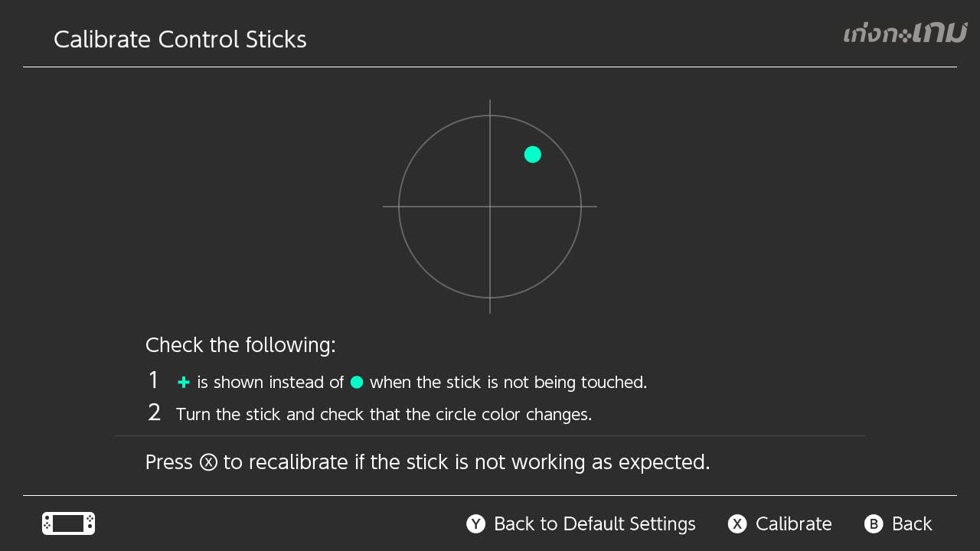Click the teal circle icon in step 1

357,382
